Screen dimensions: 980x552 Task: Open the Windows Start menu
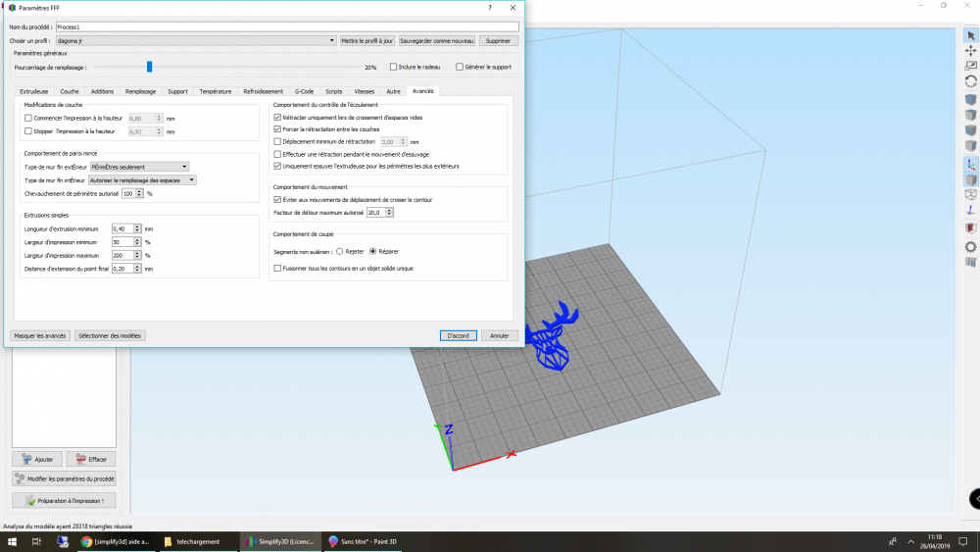click(x=12, y=541)
